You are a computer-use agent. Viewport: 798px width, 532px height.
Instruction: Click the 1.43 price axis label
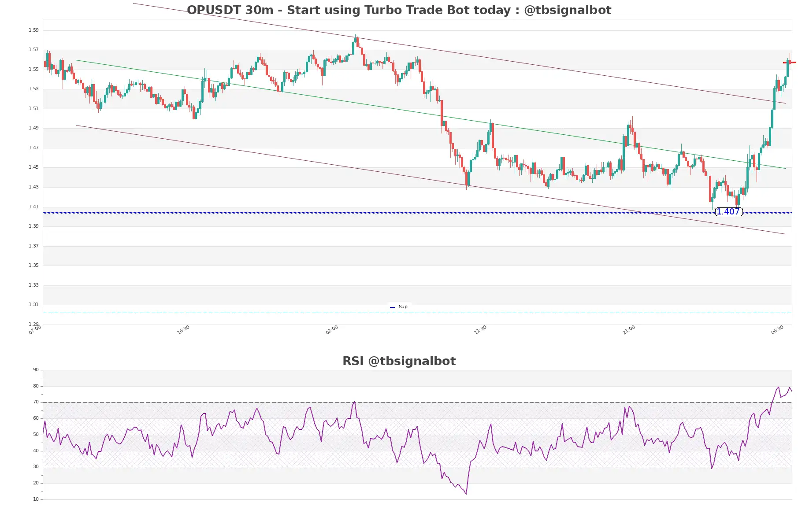tap(33, 187)
